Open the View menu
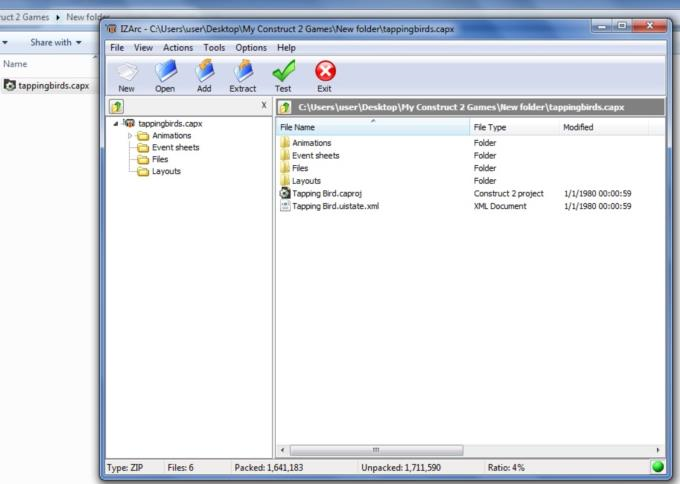Viewport: 680px width, 484px height. click(144, 48)
